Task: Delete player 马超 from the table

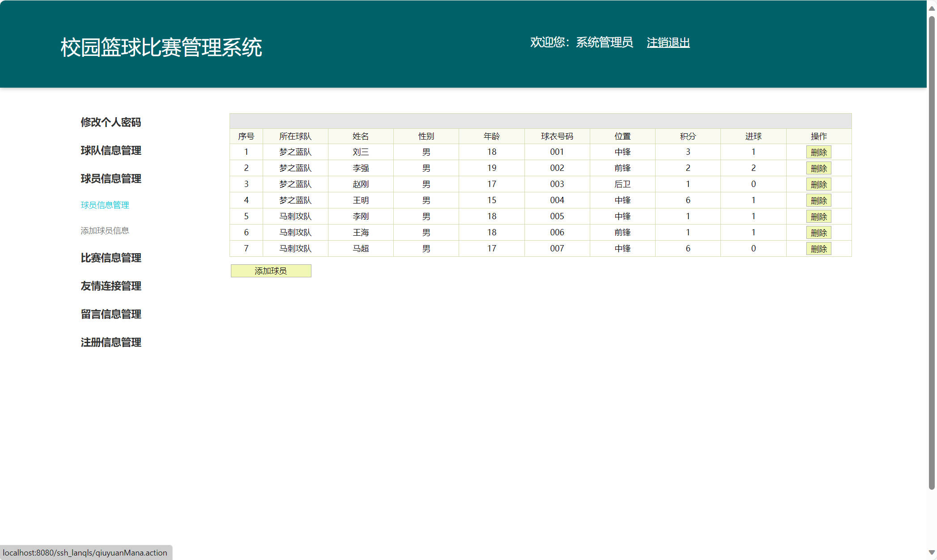Action: coord(818,249)
